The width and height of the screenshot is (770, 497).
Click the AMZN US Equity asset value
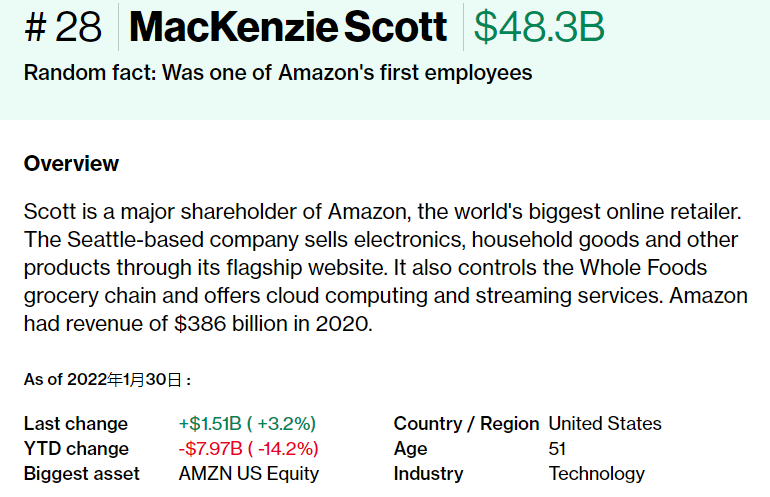(248, 474)
